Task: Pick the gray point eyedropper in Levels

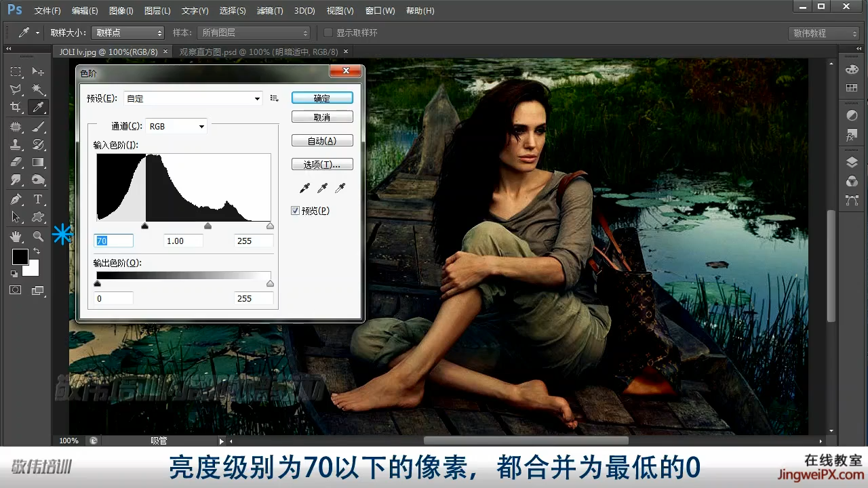Action: (322, 188)
